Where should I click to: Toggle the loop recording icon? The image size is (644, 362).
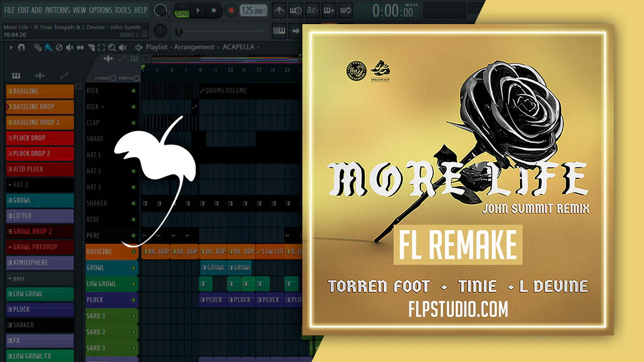click(x=345, y=10)
